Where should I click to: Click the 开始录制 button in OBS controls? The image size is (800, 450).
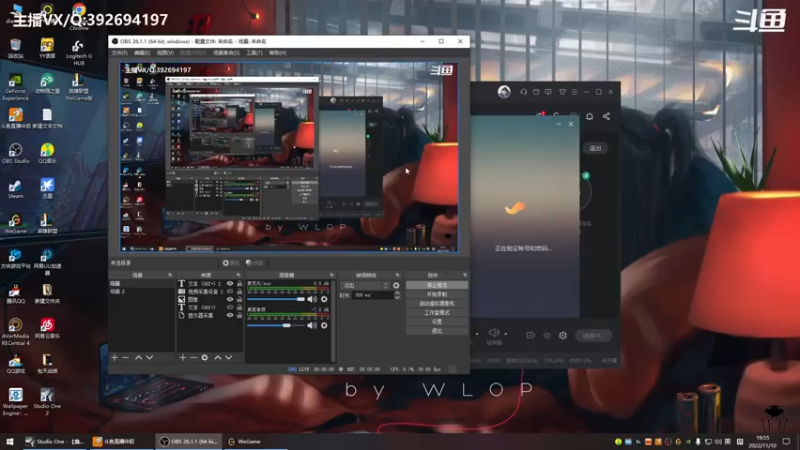point(437,294)
